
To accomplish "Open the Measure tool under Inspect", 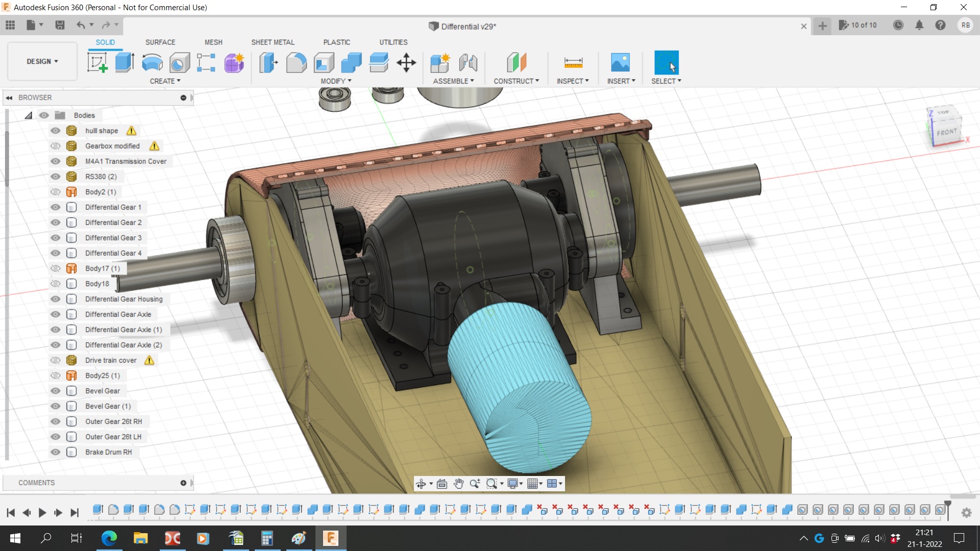I will pos(573,63).
